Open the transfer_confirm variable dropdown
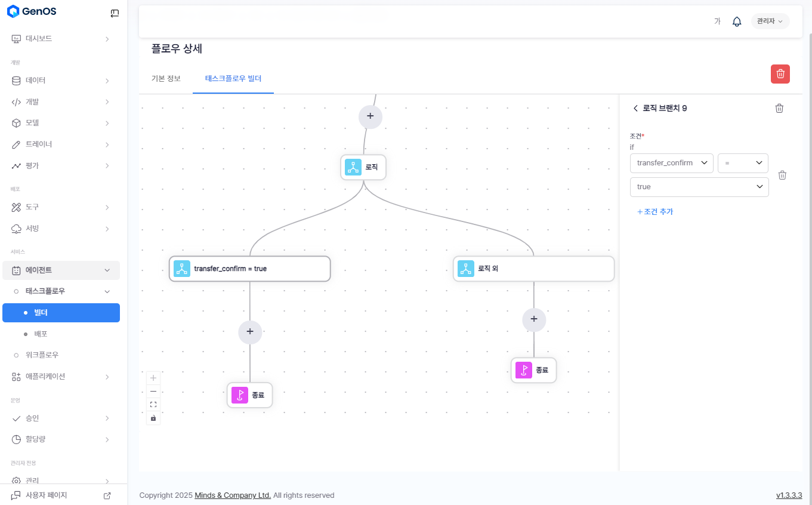The width and height of the screenshot is (812, 505). pos(671,163)
